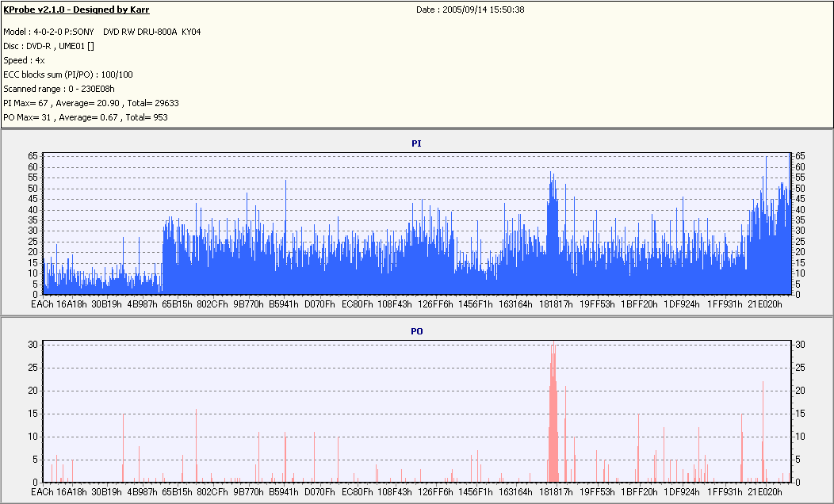Click the 1FF931h label under the PO chart
Image resolution: width=834 pixels, height=504 pixels.
[725, 492]
